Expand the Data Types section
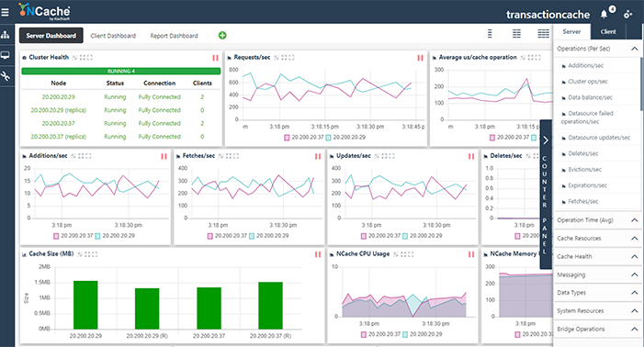Screen dimensions: 644x347 click(x=634, y=293)
